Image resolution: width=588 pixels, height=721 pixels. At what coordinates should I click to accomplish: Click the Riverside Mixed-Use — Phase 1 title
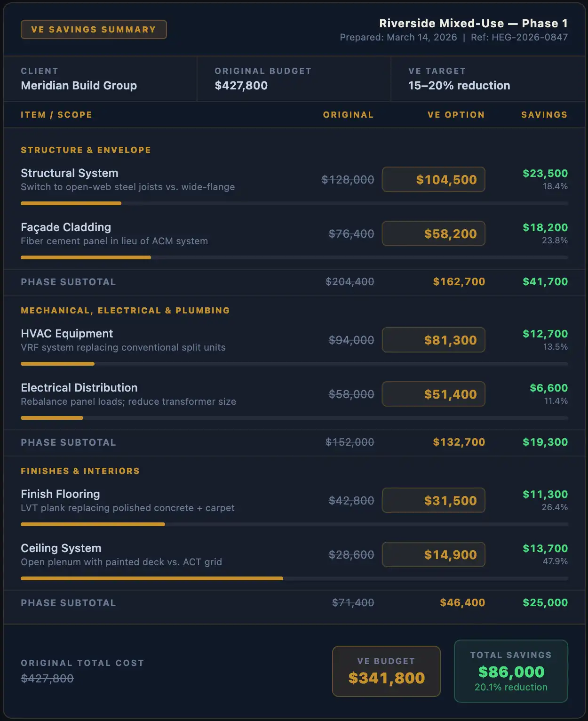(473, 24)
